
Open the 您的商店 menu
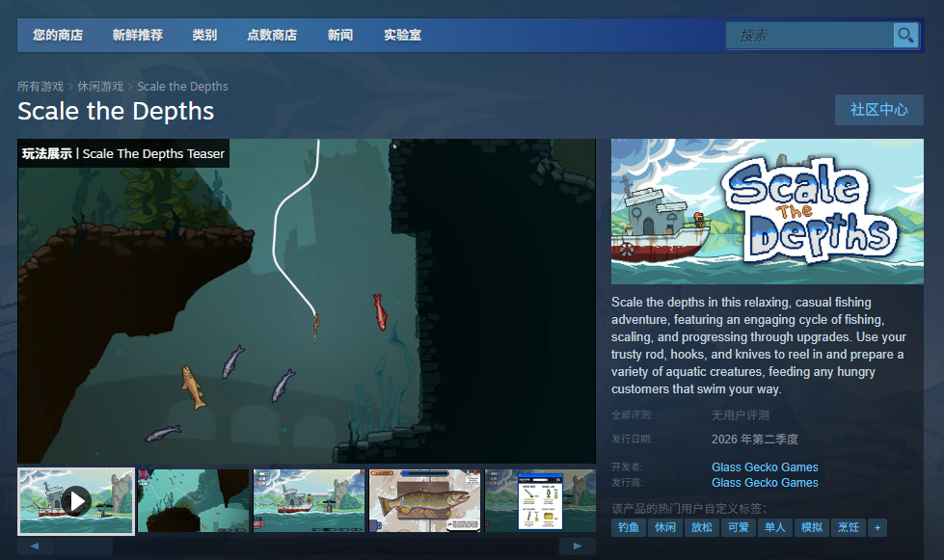(58, 36)
